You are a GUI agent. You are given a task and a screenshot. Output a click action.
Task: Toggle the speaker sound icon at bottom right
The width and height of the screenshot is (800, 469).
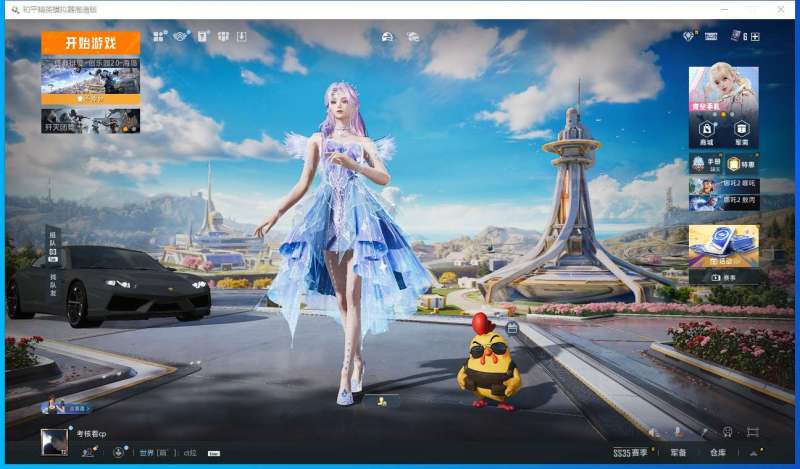pyautogui.click(x=653, y=433)
